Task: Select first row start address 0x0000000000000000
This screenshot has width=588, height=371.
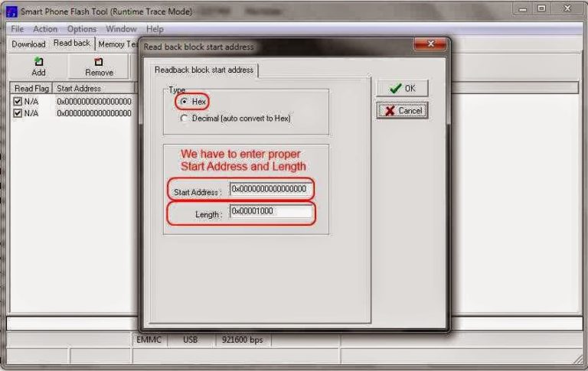Action: (94, 102)
